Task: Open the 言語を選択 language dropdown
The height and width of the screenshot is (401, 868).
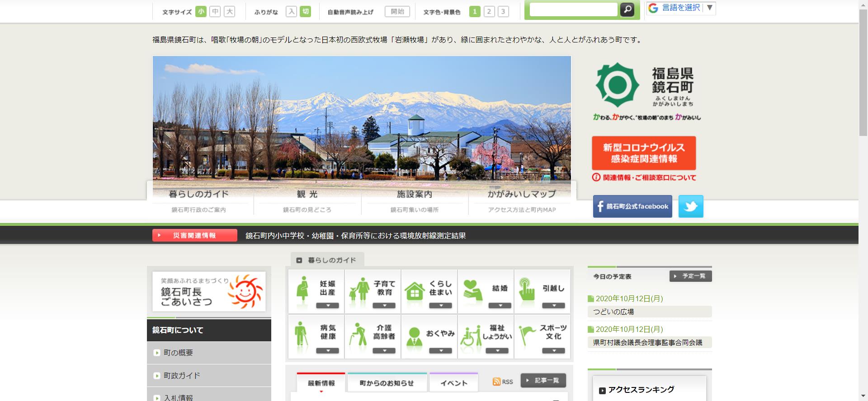Action: click(687, 8)
